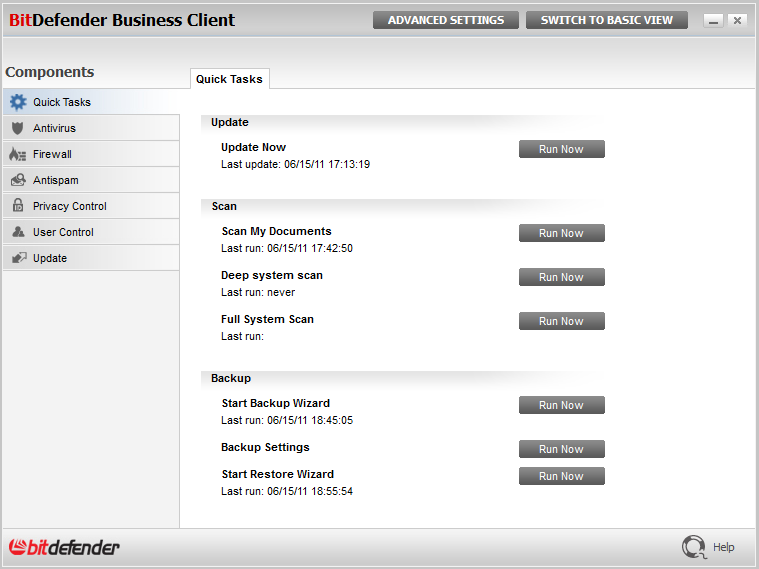Screen dimensions: 759x569
Task: Run the Scan My Documents task
Action: (562, 233)
